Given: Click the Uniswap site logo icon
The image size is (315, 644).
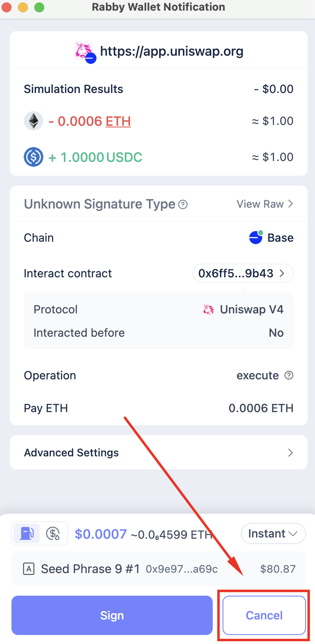Looking at the screenshot, I should pos(84,51).
